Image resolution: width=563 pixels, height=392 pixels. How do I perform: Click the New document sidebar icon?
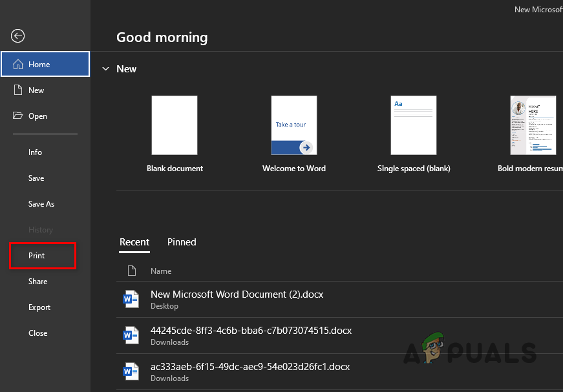click(x=18, y=90)
